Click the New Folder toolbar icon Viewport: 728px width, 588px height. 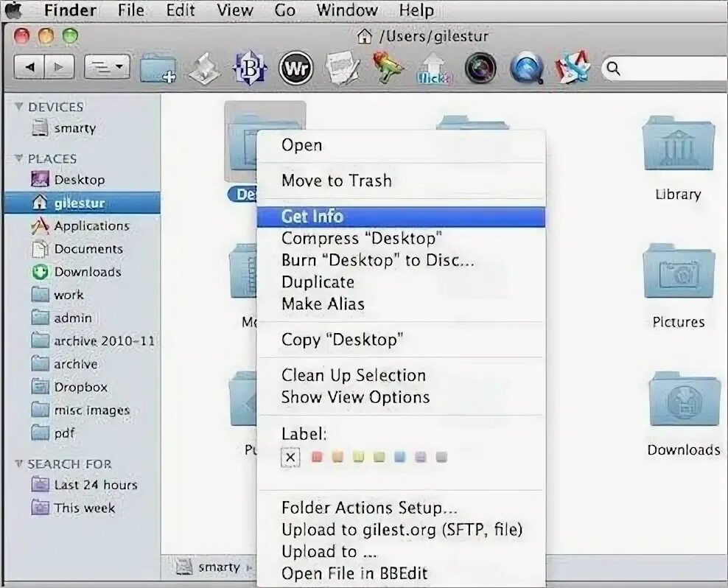click(158, 69)
